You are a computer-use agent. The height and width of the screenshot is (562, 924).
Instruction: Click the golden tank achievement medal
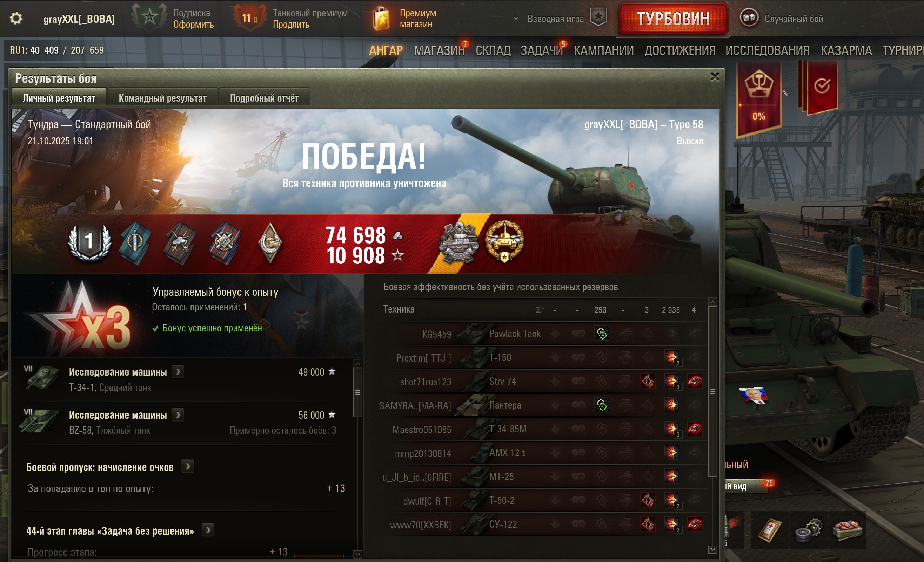pos(504,242)
